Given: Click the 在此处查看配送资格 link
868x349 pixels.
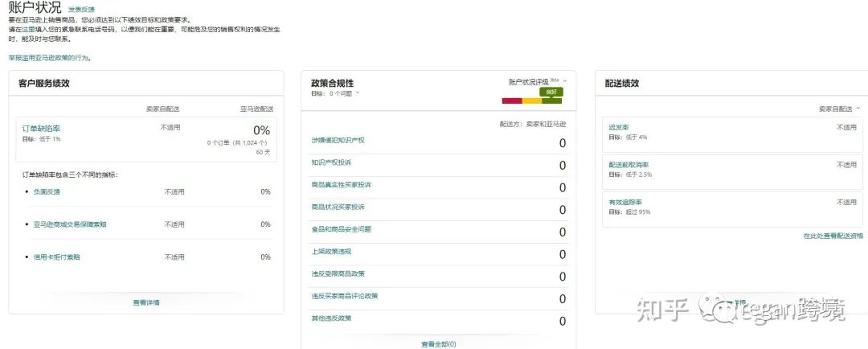Looking at the screenshot, I should (833, 236).
